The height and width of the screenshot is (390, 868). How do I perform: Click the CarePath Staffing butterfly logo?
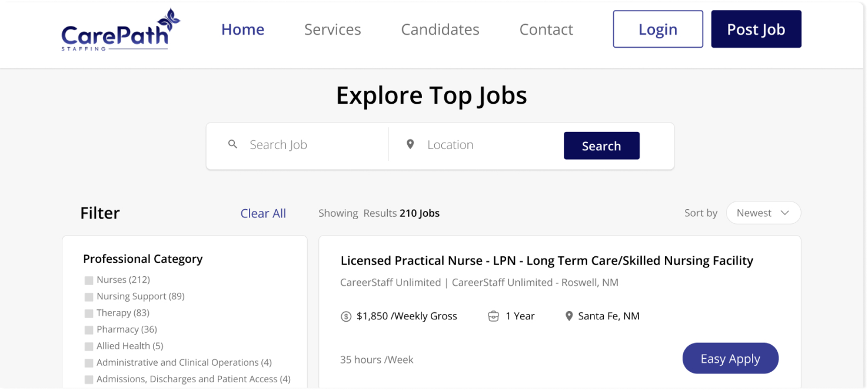coord(120,31)
